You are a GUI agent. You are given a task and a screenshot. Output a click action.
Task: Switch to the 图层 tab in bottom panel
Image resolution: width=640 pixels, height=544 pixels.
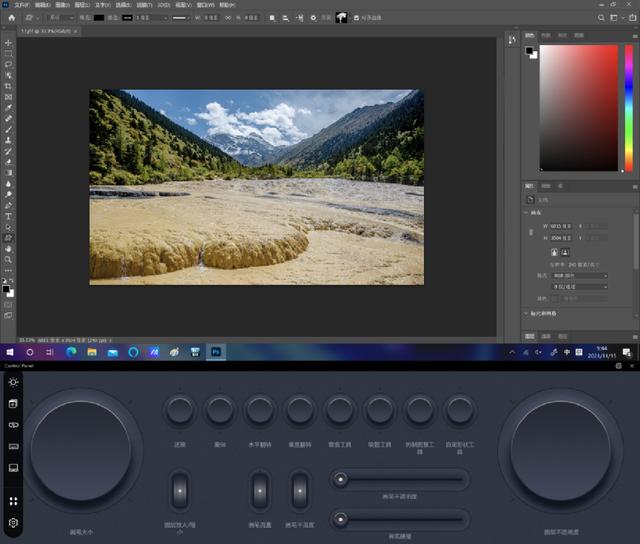pos(531,335)
